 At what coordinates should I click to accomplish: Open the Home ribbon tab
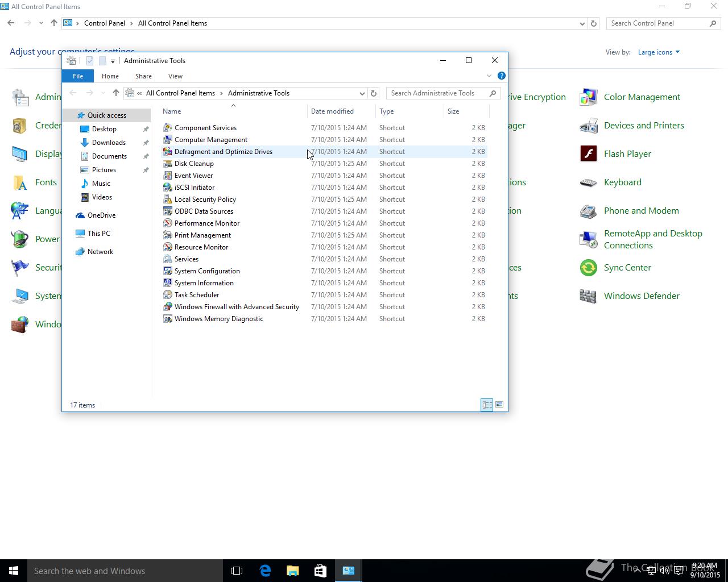[110, 76]
